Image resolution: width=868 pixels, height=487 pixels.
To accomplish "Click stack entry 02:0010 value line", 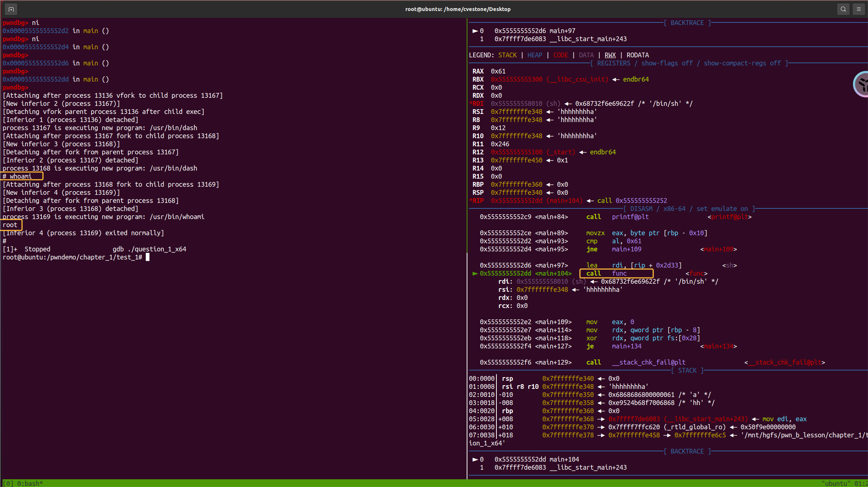I will click(590, 395).
